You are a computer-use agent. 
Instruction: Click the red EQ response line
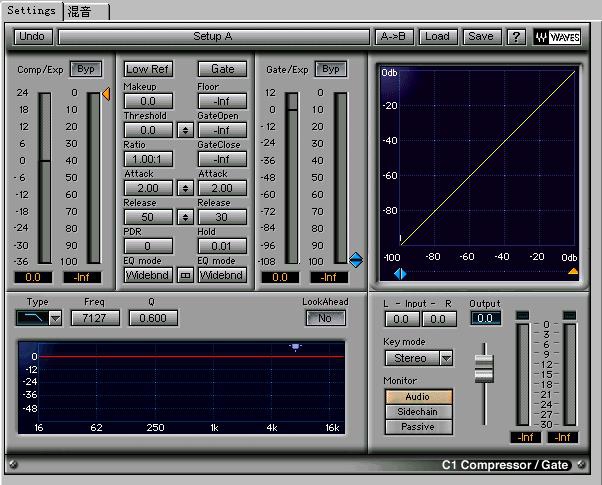tap(191, 357)
